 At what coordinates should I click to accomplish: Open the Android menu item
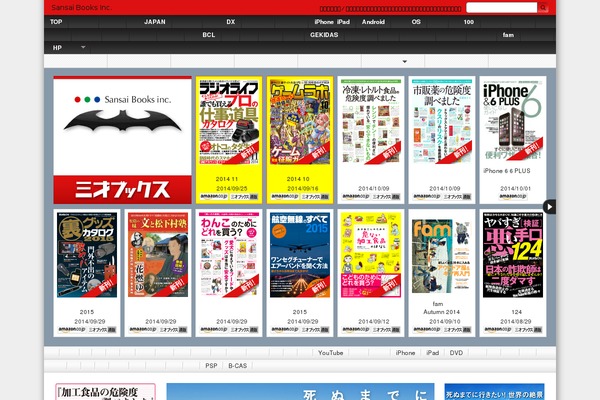pyautogui.click(x=373, y=22)
